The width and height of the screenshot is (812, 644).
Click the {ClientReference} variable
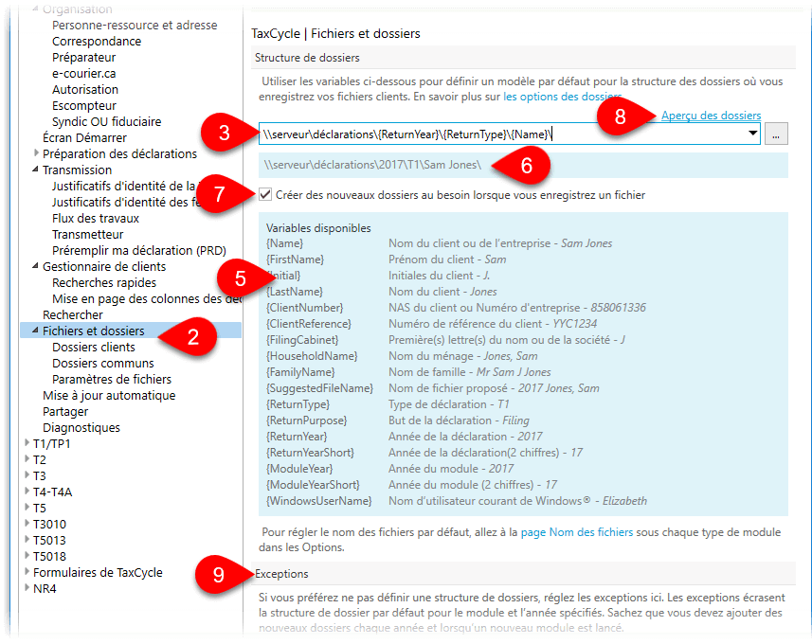[309, 324]
